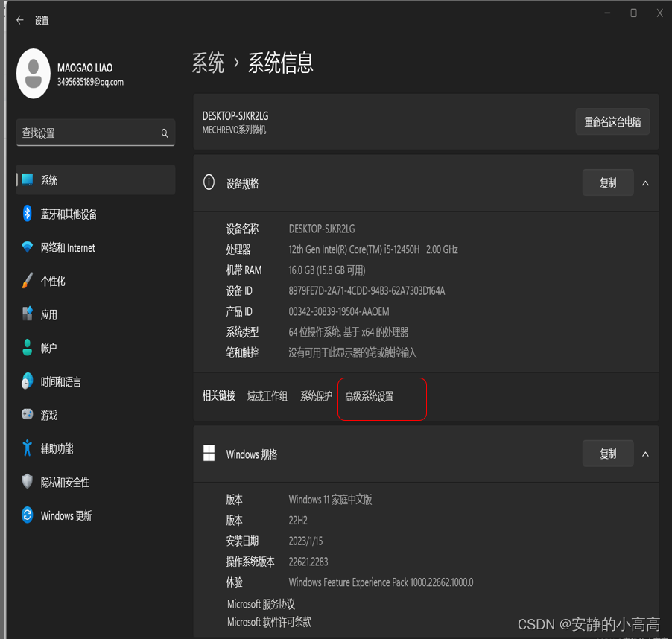This screenshot has width=672, height=639.
Task: Open 帐户 settings in sidebar
Action: [95, 347]
